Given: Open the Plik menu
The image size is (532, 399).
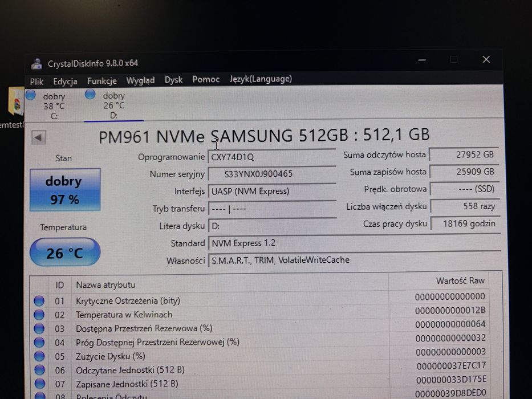Looking at the screenshot, I should (36, 82).
